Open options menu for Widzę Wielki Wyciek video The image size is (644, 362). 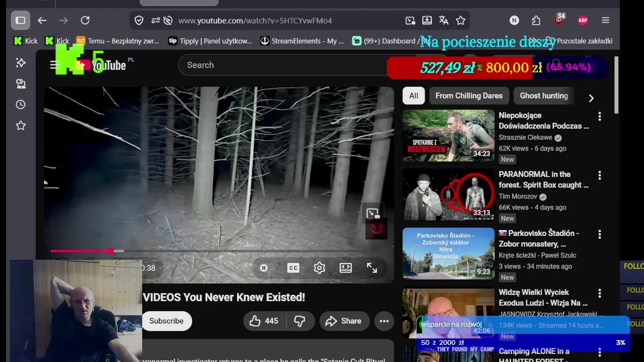(x=599, y=293)
